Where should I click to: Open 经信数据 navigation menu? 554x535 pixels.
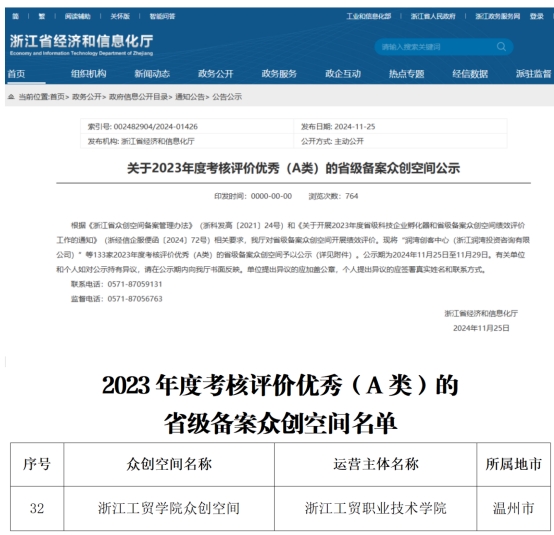coord(470,74)
